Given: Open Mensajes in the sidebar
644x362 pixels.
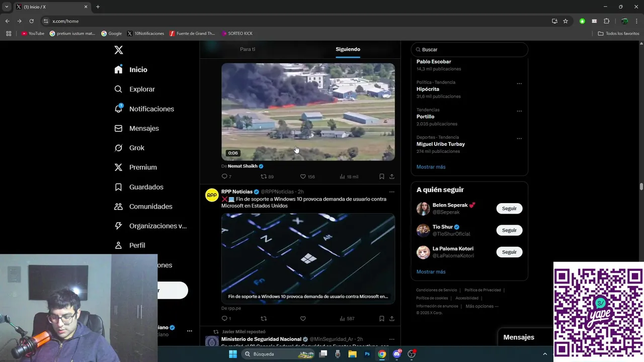Looking at the screenshot, I should (x=136, y=129).
